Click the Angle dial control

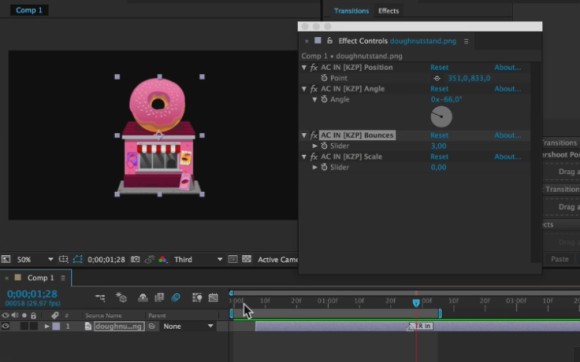[441, 116]
